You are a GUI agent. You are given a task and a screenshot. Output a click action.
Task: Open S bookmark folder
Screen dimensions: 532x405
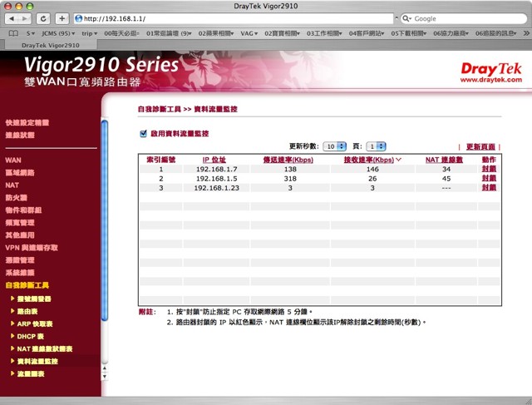point(31,33)
